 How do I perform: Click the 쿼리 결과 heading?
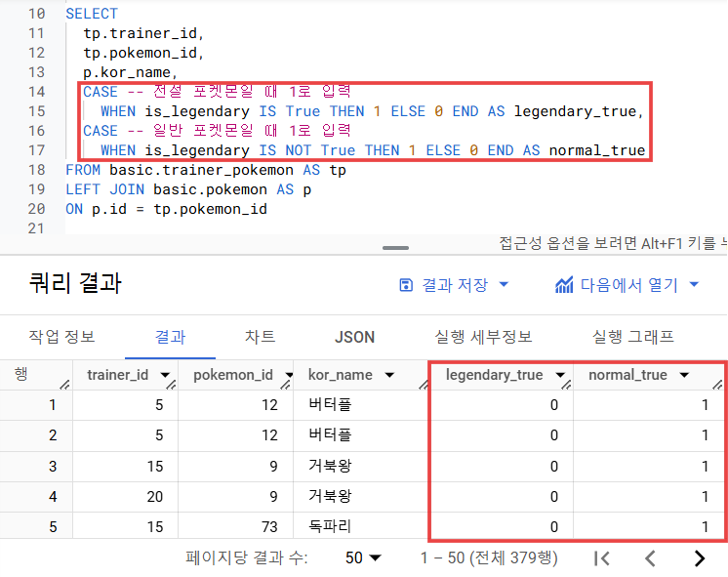[75, 283]
